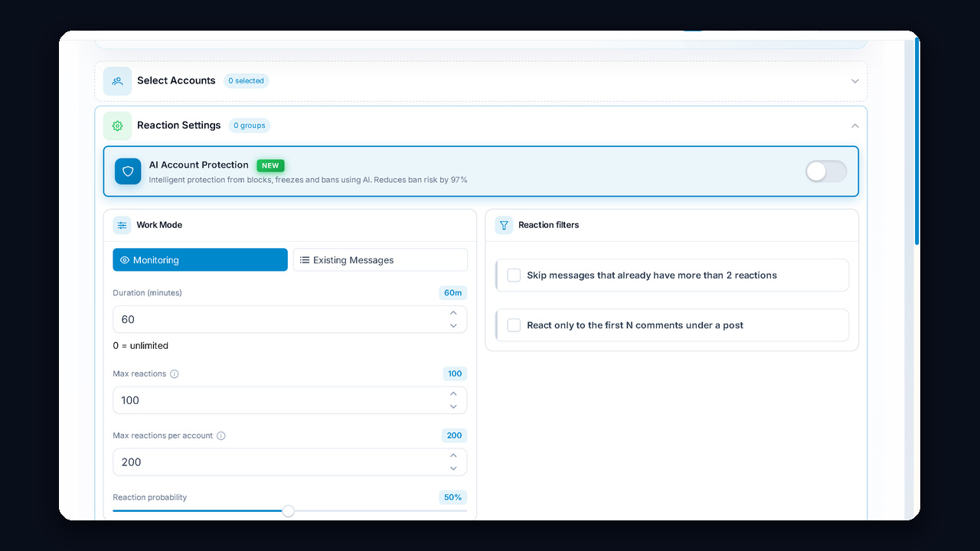
Task: Select the Monitoring work mode
Action: (200, 260)
